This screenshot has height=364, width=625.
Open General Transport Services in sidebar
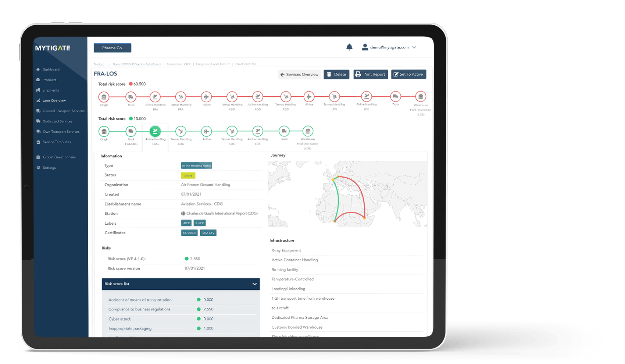[63, 111]
